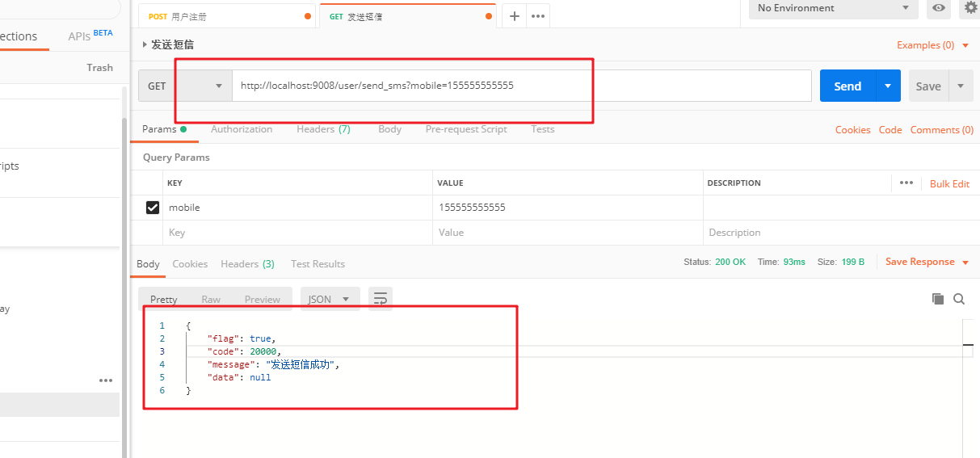Click the mobile key cell
The height and width of the screenshot is (458, 980).
[297, 208]
